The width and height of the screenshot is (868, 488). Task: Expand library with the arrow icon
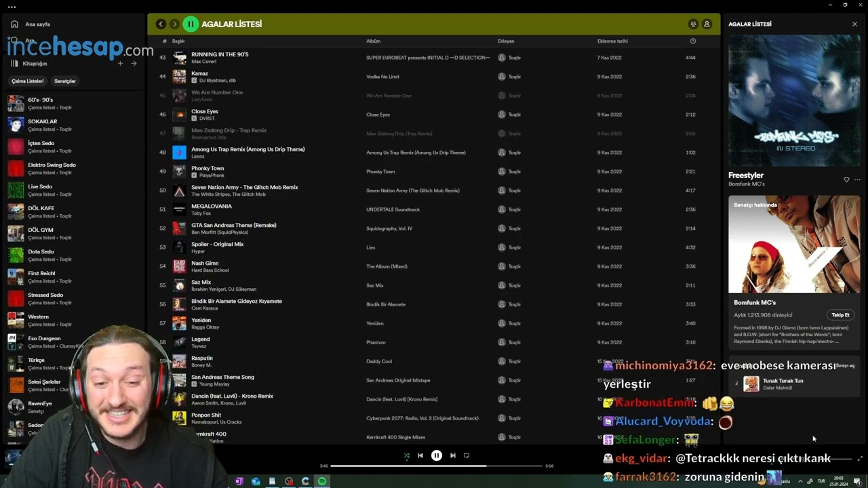coord(134,63)
